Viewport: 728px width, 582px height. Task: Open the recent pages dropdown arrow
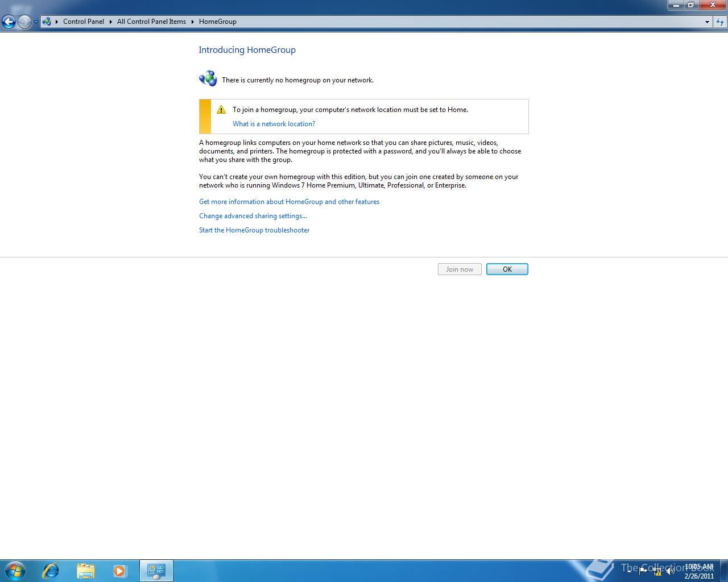point(36,22)
